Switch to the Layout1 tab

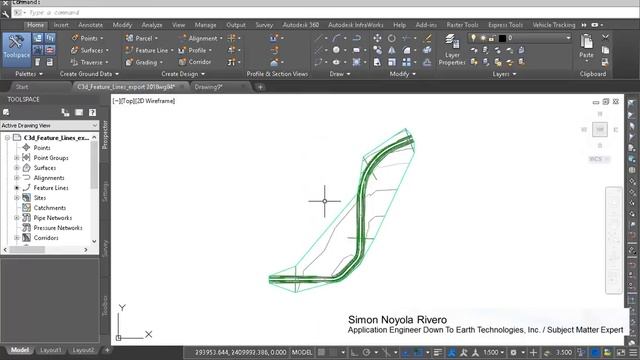51,350
